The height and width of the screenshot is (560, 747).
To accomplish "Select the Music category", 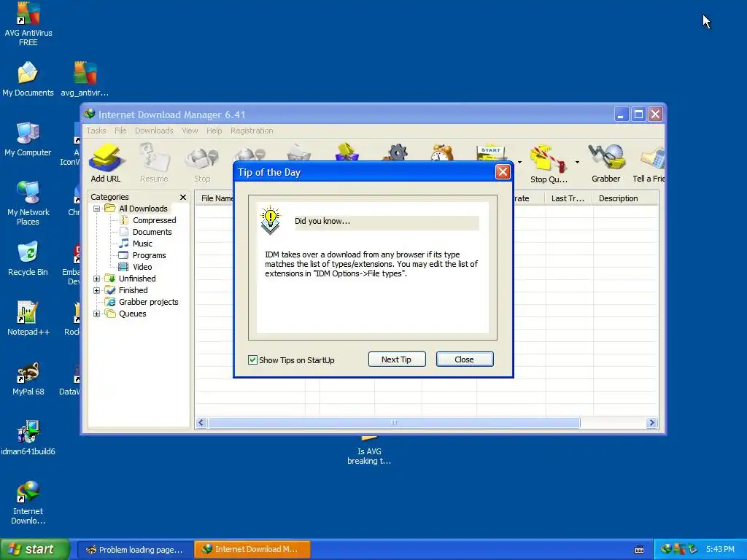I will (142, 244).
